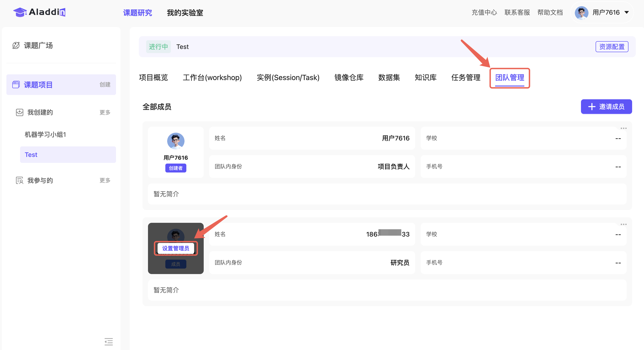Click the 邀请成员 button
Viewport: 644px width, 350px height.
click(x=606, y=107)
